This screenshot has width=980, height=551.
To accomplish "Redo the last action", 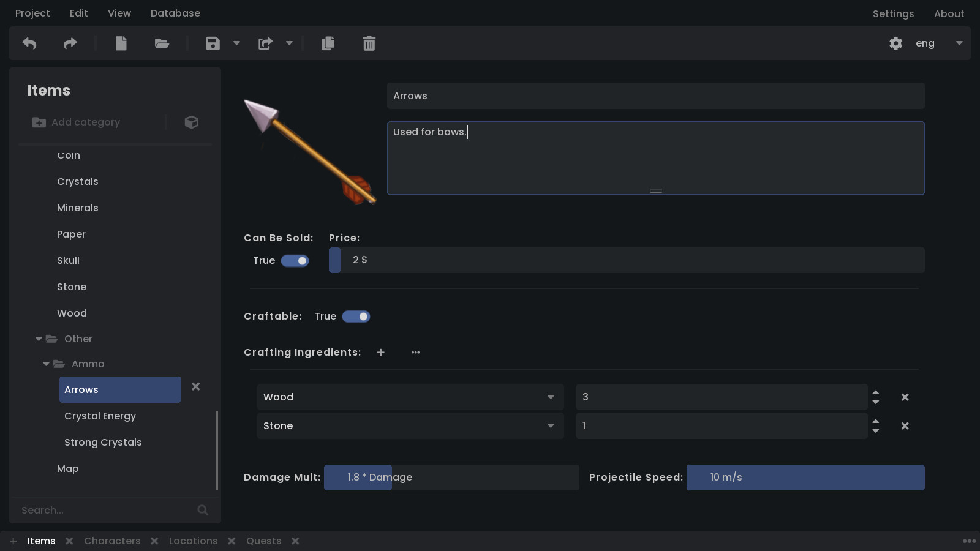I will [x=69, y=43].
